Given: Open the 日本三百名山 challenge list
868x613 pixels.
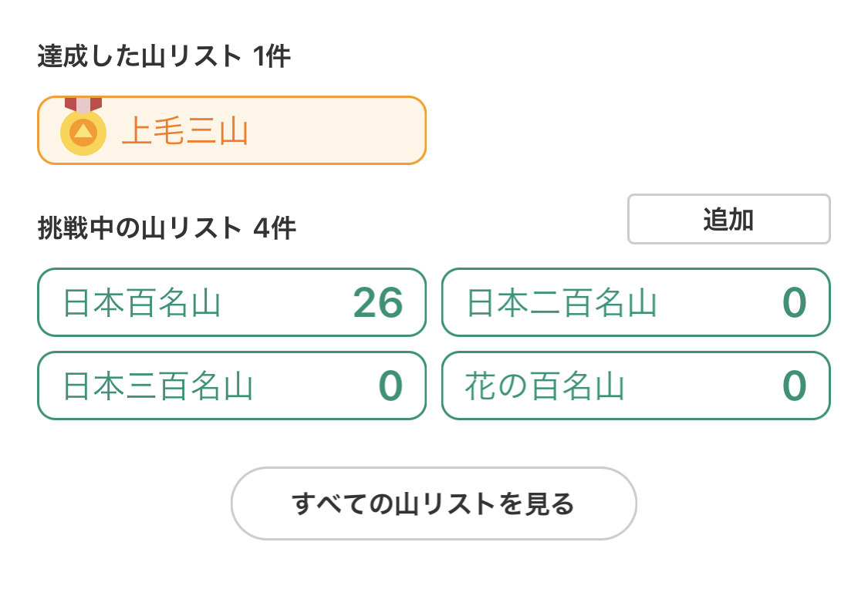Looking at the screenshot, I should pyautogui.click(x=231, y=385).
